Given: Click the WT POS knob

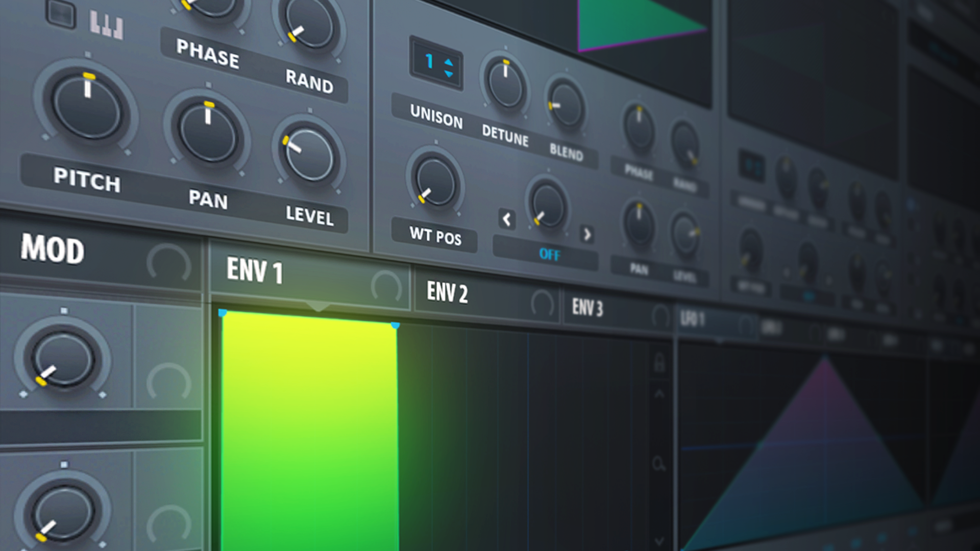Looking at the screenshot, I should tap(435, 181).
